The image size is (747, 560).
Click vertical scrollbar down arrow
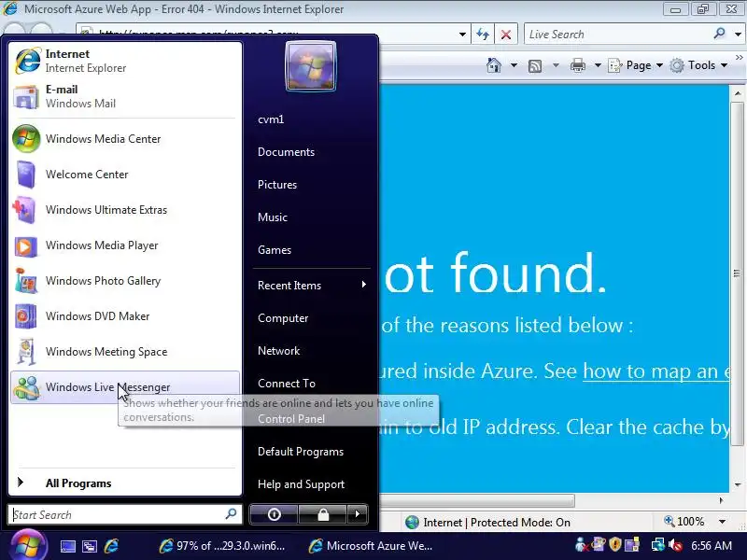pyautogui.click(x=738, y=485)
